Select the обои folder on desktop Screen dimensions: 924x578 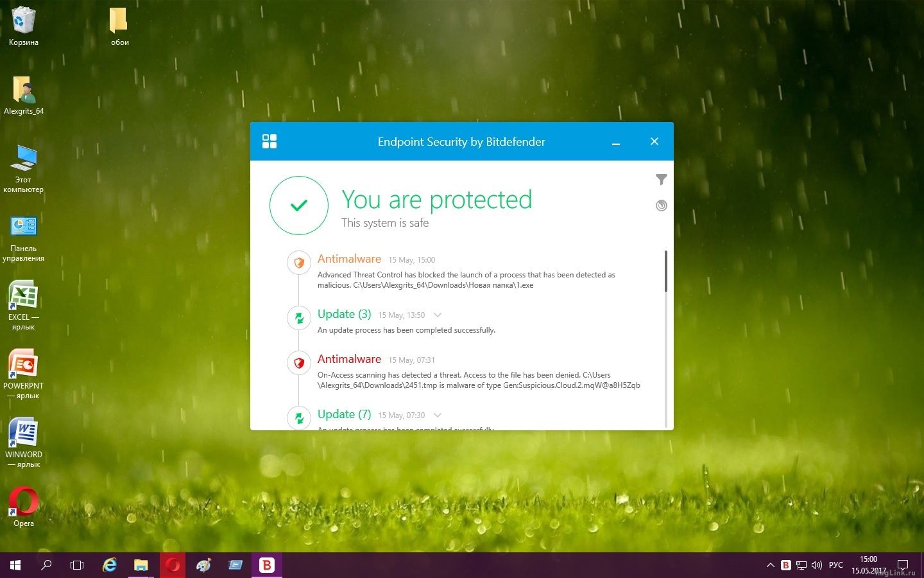[x=120, y=26]
